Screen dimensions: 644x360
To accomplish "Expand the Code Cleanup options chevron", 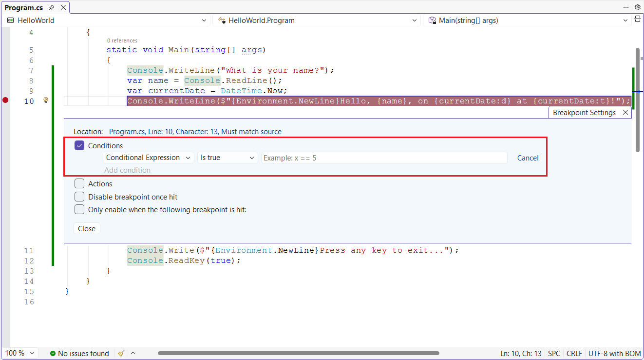I will pyautogui.click(x=132, y=353).
